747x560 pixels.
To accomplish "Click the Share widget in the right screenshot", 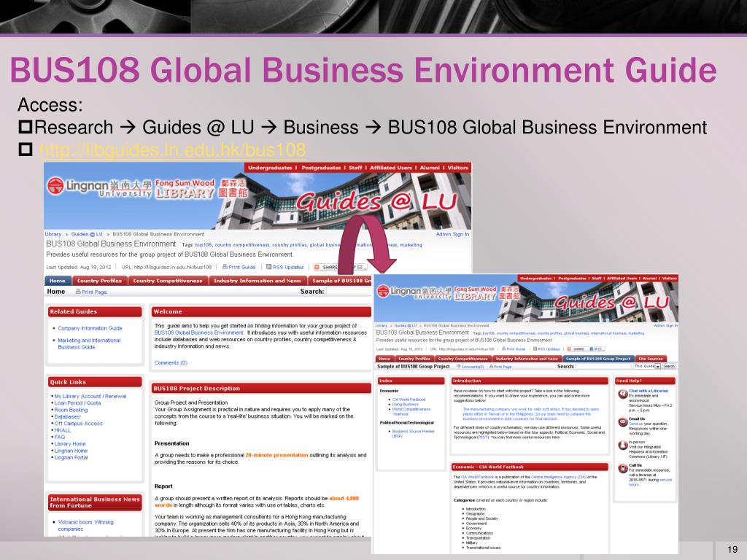I will tap(586, 349).
